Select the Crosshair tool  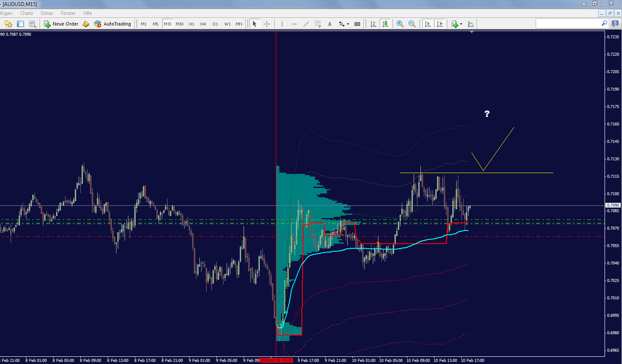[267, 24]
